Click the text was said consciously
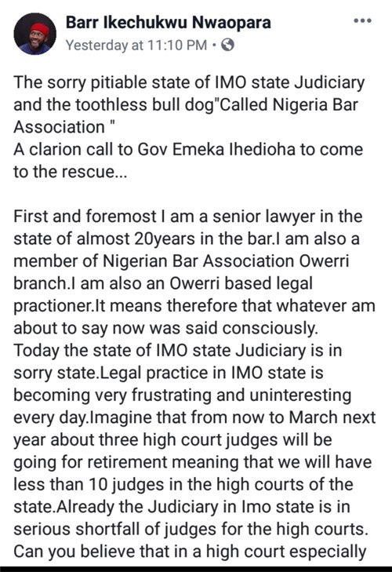Viewport: 392px width, 572px height. point(234,328)
